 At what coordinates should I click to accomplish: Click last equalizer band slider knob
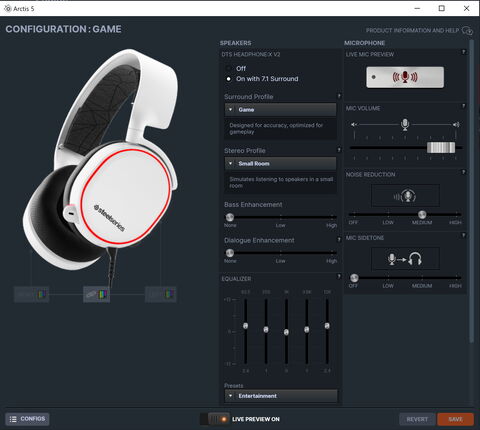pyautogui.click(x=327, y=326)
